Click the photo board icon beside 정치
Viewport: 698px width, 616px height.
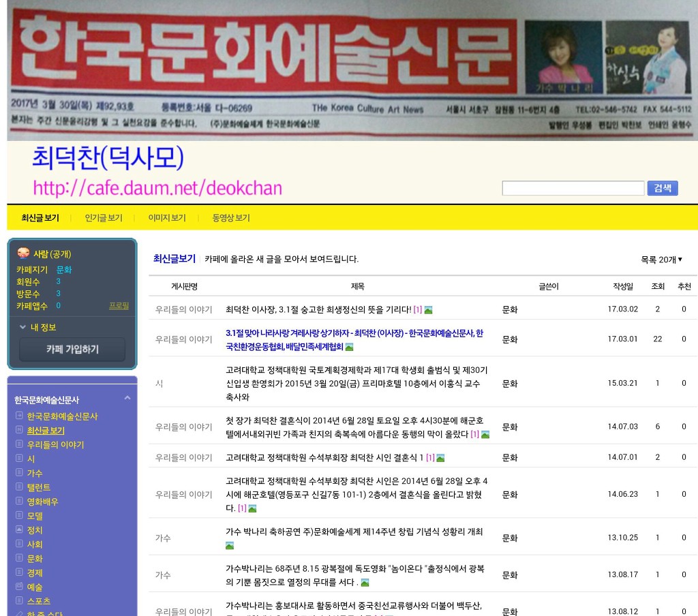19,529
